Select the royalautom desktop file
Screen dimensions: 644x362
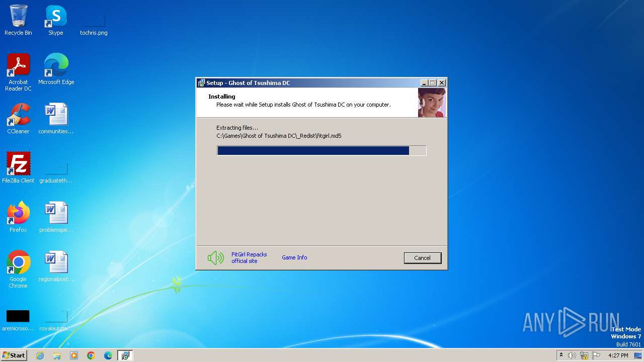tap(56, 321)
